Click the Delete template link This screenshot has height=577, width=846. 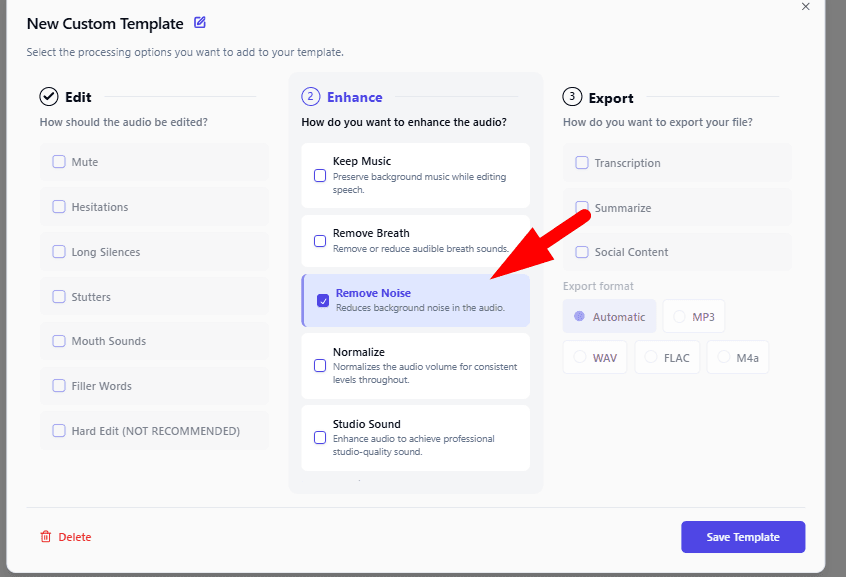point(74,537)
